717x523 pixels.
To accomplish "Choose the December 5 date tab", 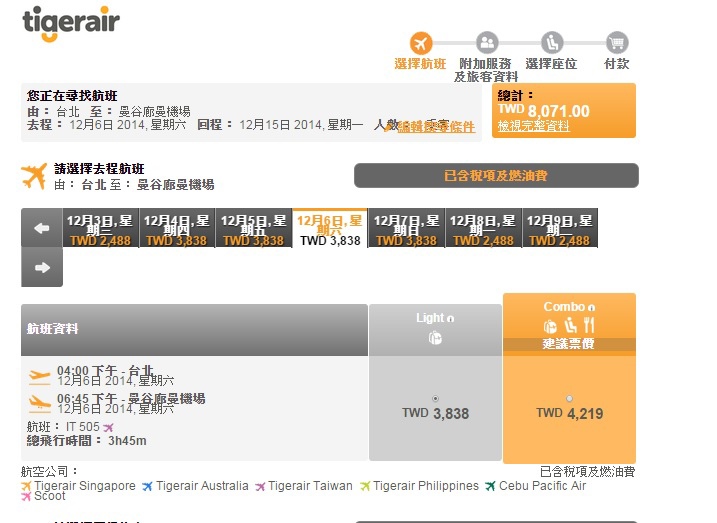I will pos(254,228).
